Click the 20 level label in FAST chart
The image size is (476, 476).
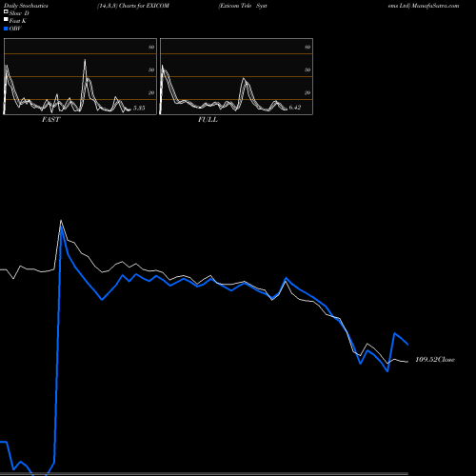point(151,92)
